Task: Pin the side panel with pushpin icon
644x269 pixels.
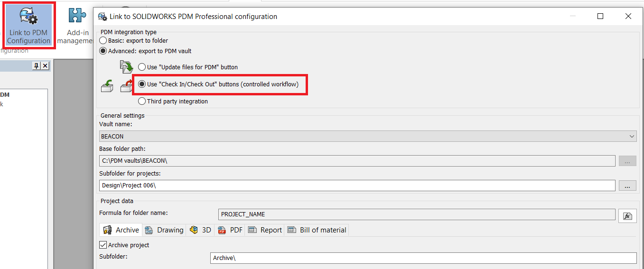Action: [x=36, y=66]
